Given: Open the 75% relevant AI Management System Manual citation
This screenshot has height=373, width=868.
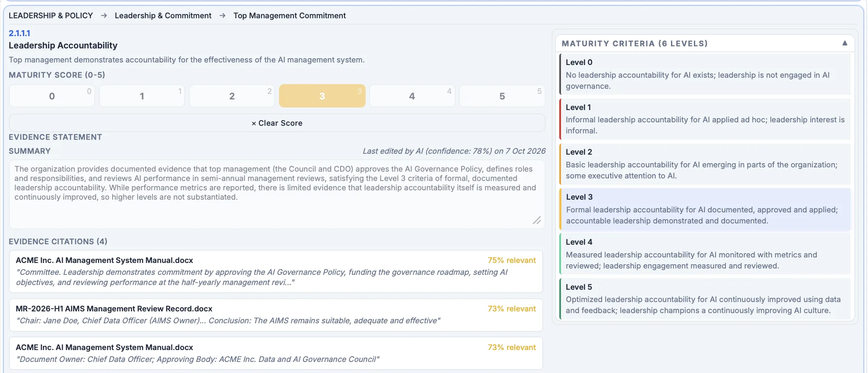Looking at the screenshot, I should point(276,271).
